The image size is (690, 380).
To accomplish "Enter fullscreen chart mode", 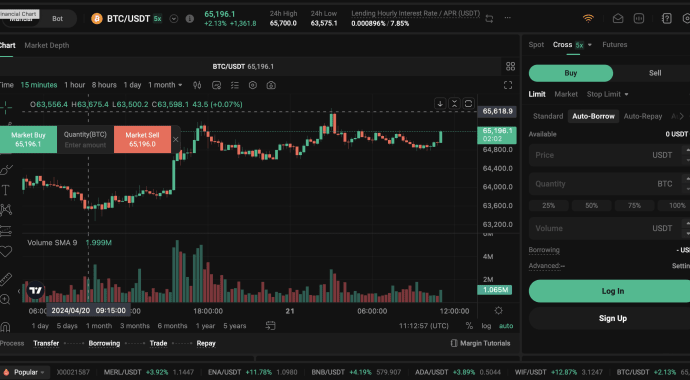I will [x=508, y=85].
